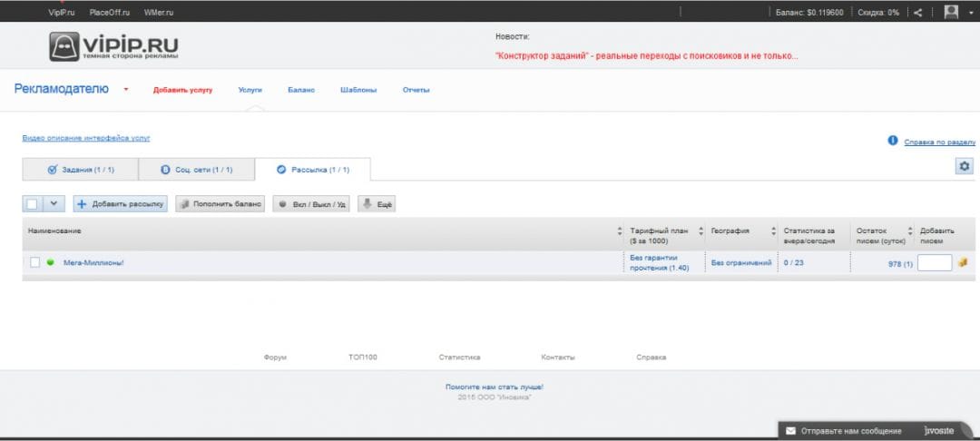Screen dimensions: 980x441
Task: Click the Помогите нам стать лучше! link
Action: 495,387
